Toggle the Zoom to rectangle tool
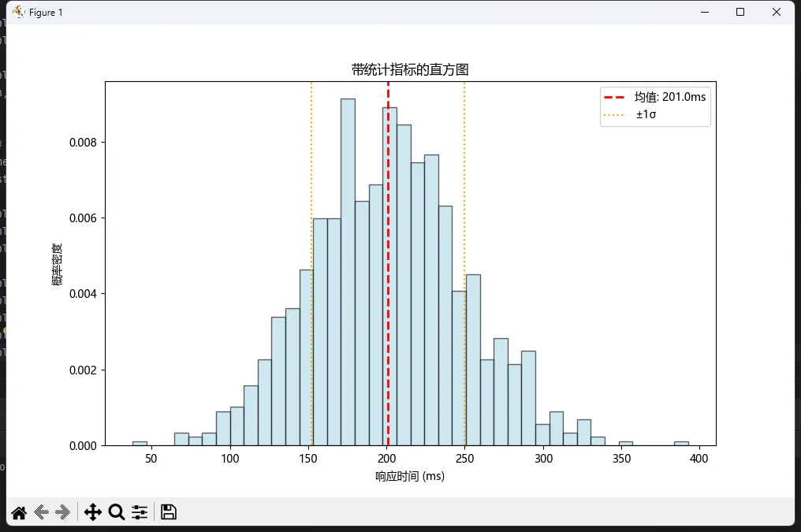Screen dimensions: 801x532 [117, 512]
